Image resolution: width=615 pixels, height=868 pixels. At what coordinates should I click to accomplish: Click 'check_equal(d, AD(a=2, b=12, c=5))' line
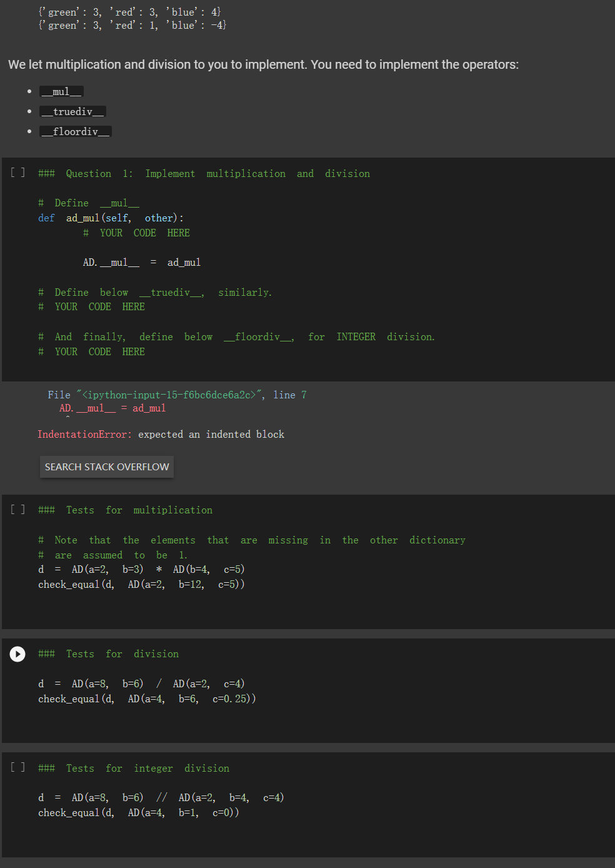click(x=141, y=585)
